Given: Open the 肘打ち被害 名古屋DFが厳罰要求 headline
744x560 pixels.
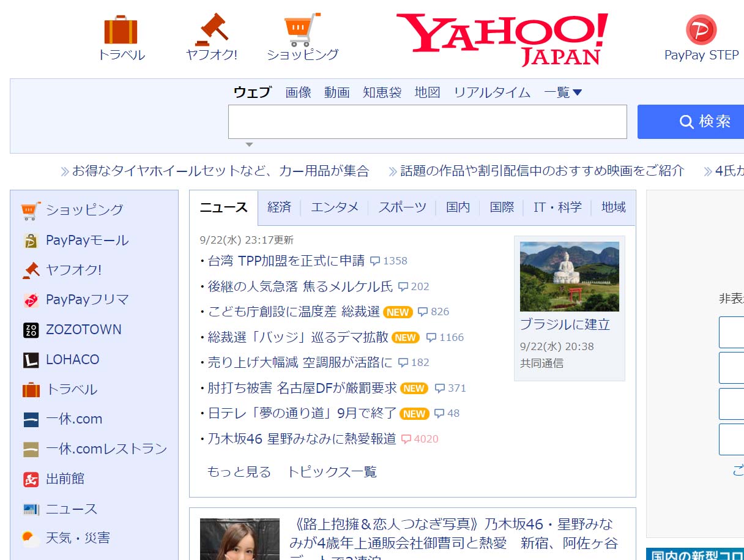Looking at the screenshot, I should 302,388.
